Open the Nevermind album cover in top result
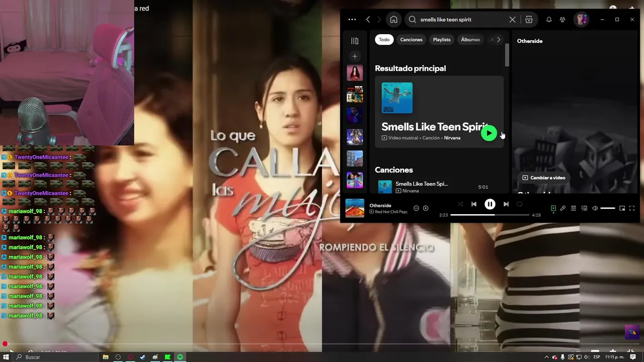Viewport: 644px width, 362px height. click(x=397, y=98)
